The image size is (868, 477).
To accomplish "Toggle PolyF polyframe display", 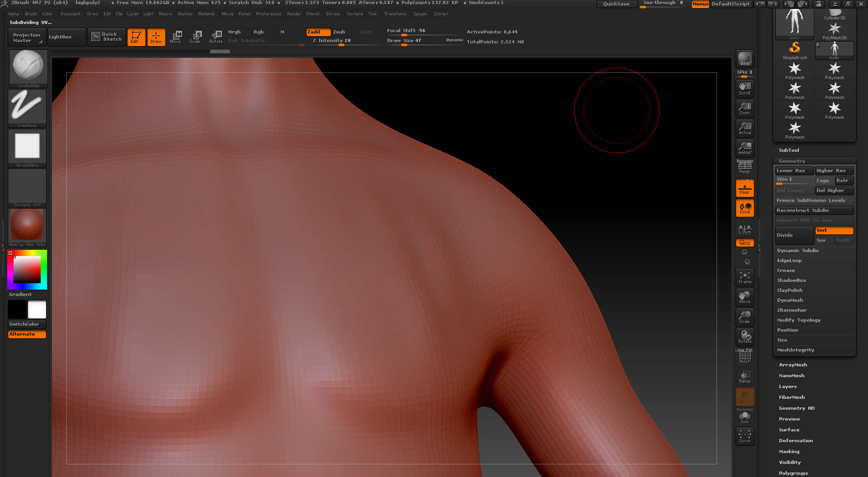I will 745,356.
